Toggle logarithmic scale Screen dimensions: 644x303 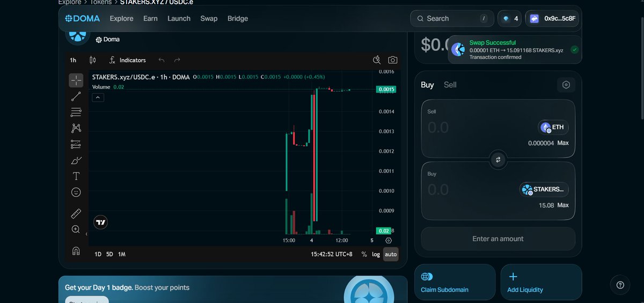coord(376,254)
